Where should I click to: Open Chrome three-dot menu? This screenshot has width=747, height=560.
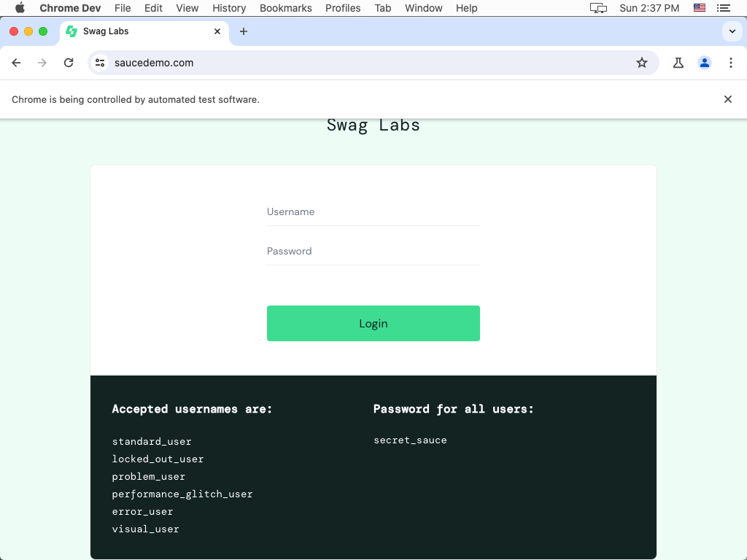(730, 63)
